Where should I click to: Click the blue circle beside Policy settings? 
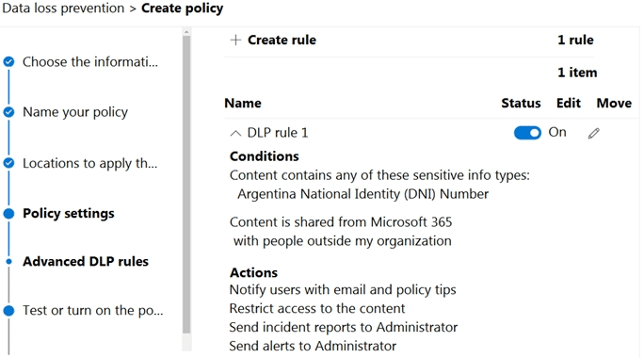click(8, 213)
